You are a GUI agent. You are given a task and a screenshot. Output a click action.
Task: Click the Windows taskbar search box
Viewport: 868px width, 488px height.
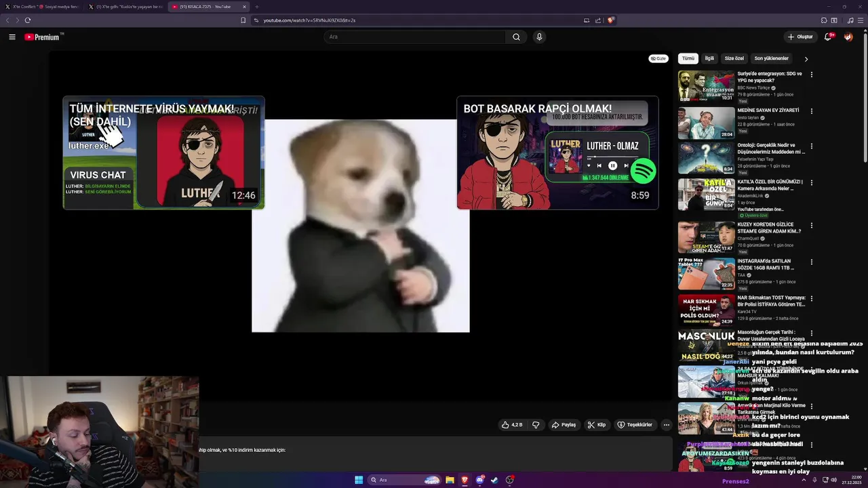[x=404, y=480]
